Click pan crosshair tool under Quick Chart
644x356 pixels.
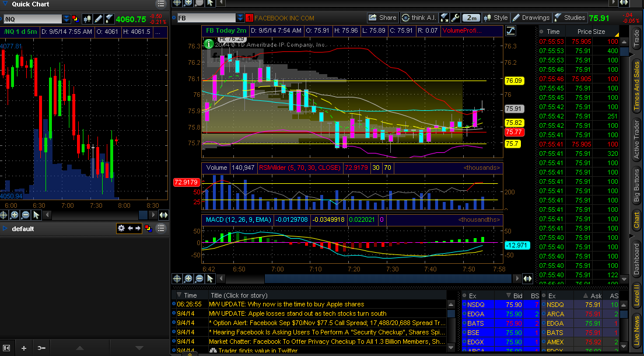click(x=3, y=215)
